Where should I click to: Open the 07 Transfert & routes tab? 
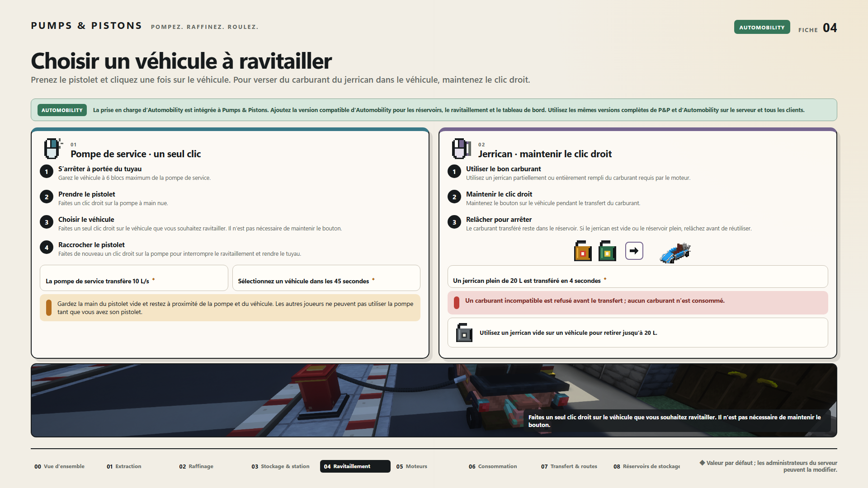(x=572, y=466)
